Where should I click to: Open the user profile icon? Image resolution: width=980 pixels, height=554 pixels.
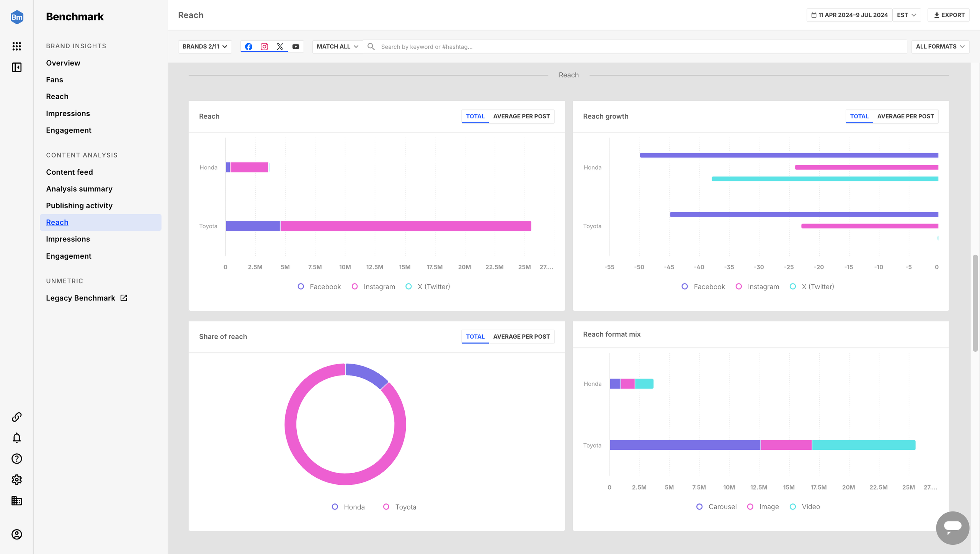pos(16,534)
